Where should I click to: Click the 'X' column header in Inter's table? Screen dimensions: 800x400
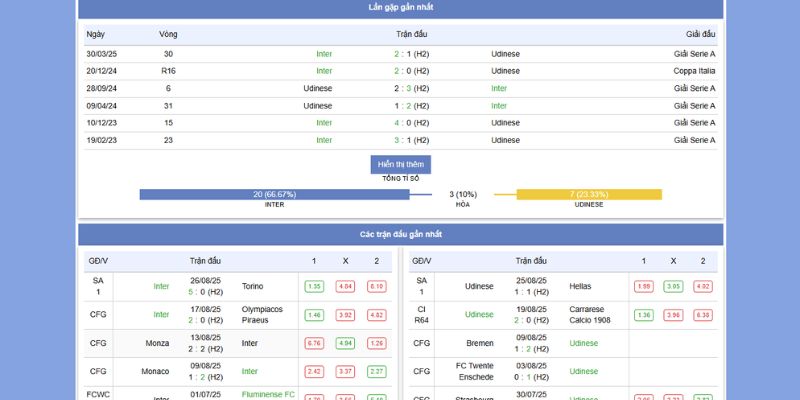click(345, 261)
